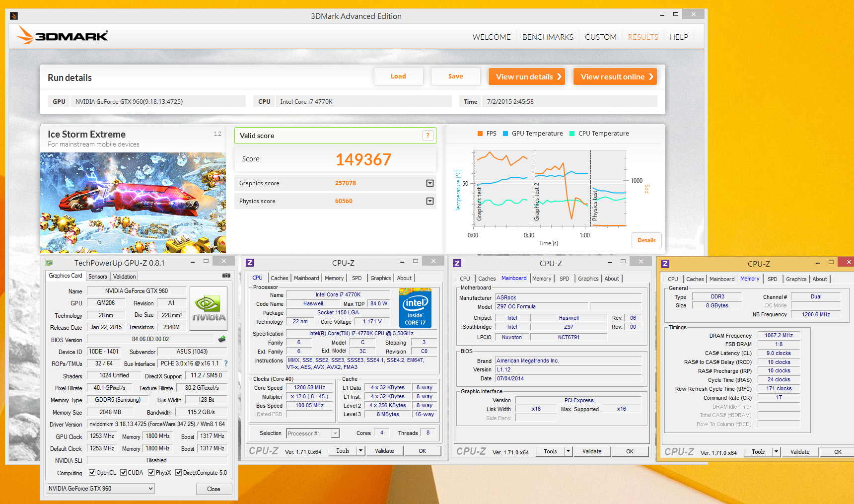Expand the Physics score details
Image resolution: width=854 pixels, height=504 pixels.
coord(430,201)
